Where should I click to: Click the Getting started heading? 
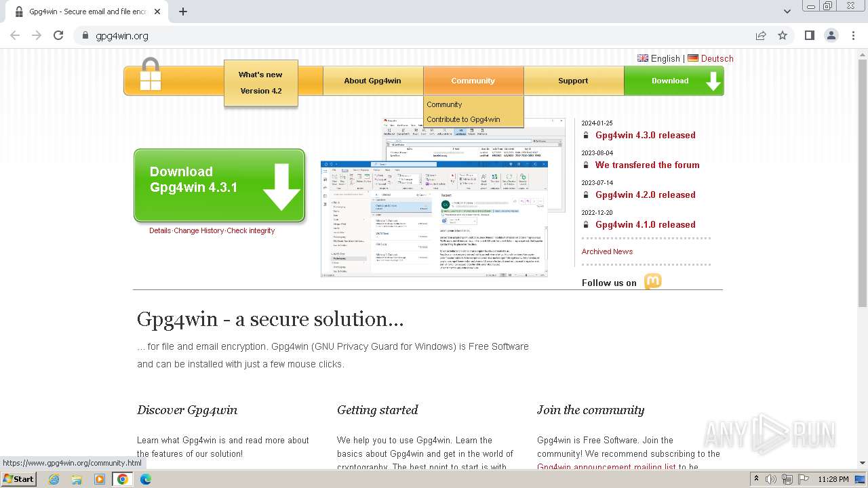pos(378,410)
